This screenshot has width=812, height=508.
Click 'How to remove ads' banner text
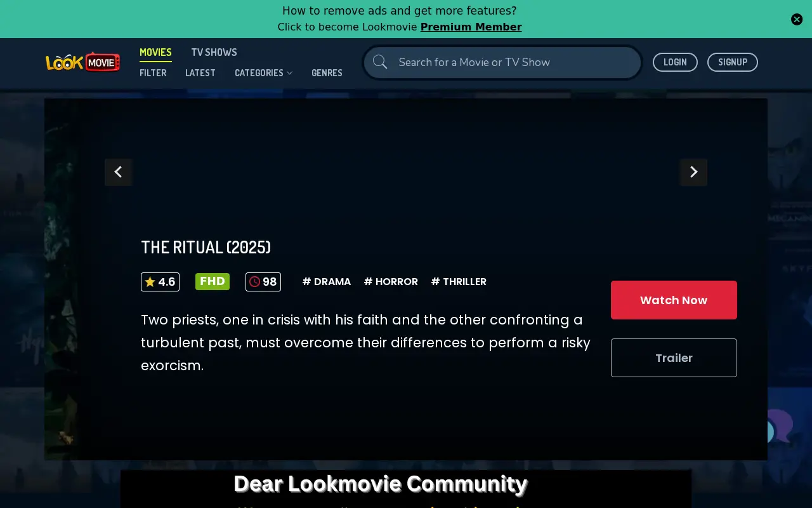click(x=400, y=11)
